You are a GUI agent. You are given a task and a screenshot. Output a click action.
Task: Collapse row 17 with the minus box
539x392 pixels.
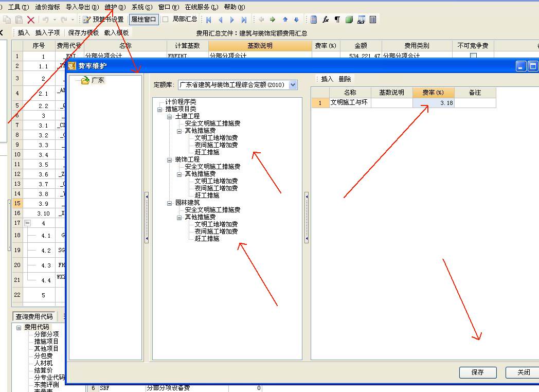click(x=27, y=223)
